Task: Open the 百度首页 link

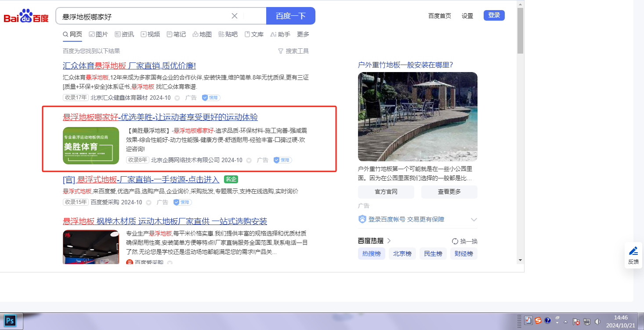Action: pos(440,16)
